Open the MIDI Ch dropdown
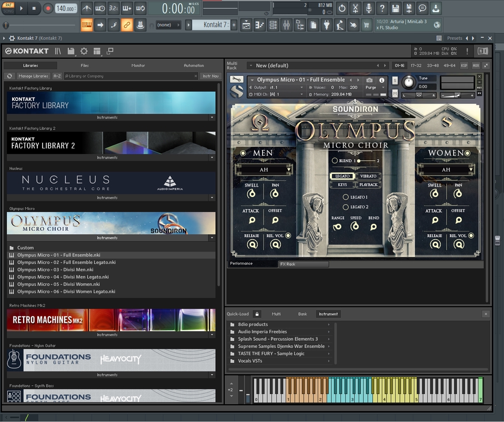 pyautogui.click(x=276, y=94)
